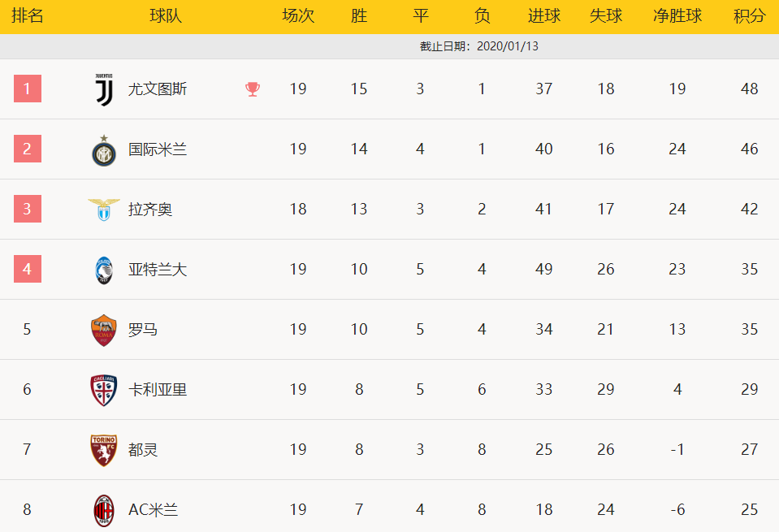Open the 拉齐奥 team page

[x=150, y=209]
